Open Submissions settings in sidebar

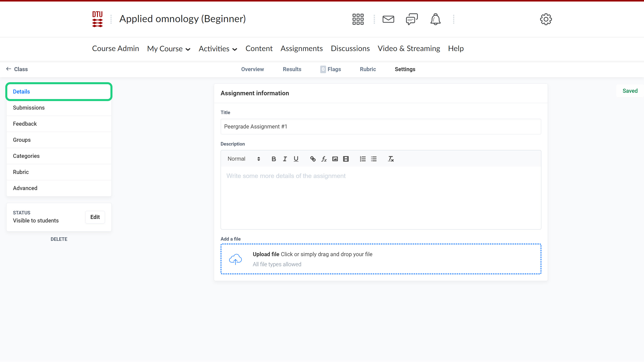point(29,108)
